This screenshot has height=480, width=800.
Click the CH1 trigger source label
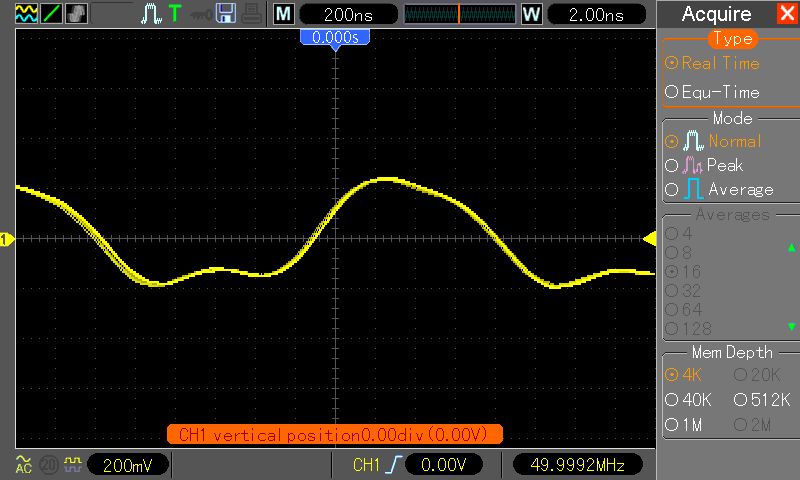pyautogui.click(x=366, y=465)
